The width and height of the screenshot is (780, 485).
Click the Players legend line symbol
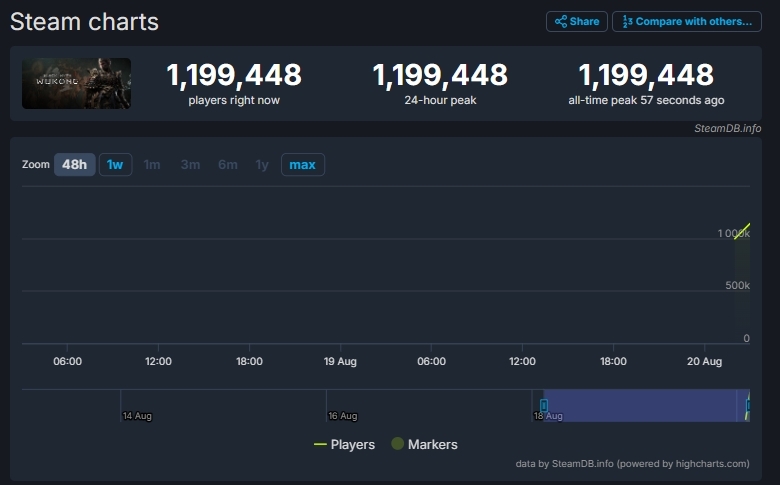click(320, 444)
